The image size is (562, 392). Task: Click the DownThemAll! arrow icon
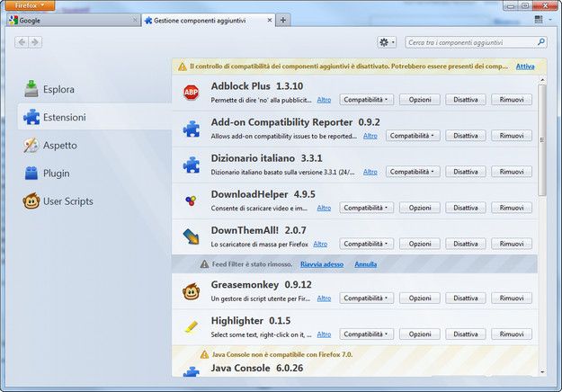[x=191, y=236]
